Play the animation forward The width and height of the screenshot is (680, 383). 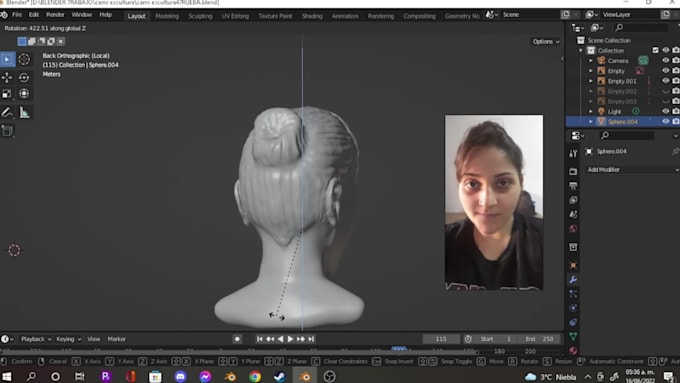click(x=291, y=339)
